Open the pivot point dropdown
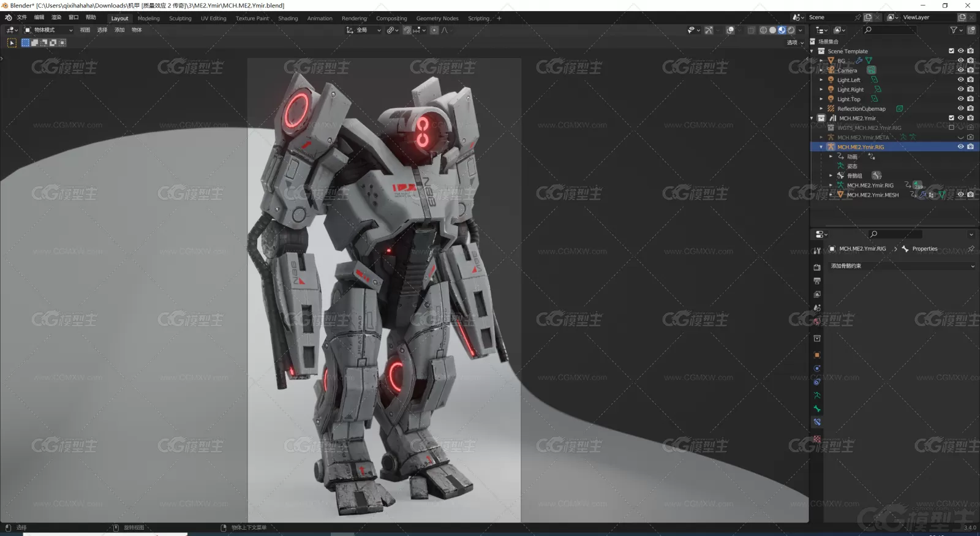Viewport: 980px width, 536px height. [x=393, y=30]
